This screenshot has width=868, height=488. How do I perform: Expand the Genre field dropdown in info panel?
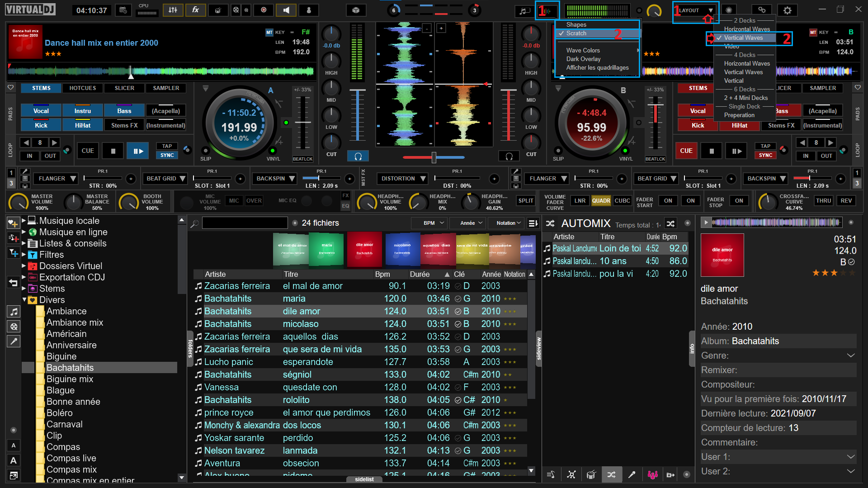click(851, 355)
